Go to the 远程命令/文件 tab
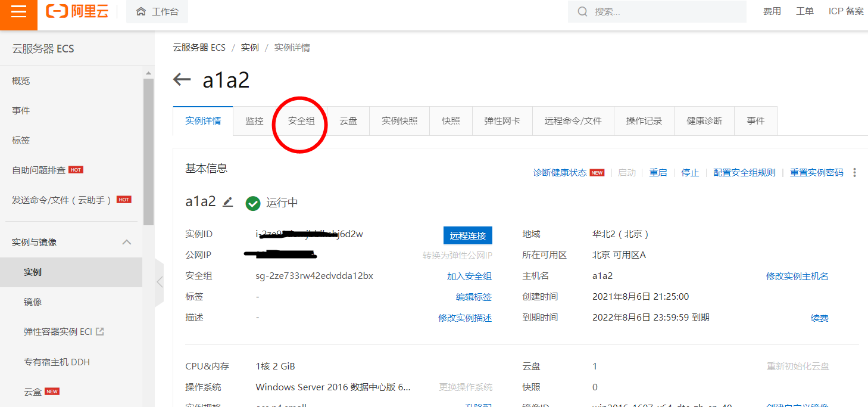Screen dimensions: 868x407 (x=573, y=121)
